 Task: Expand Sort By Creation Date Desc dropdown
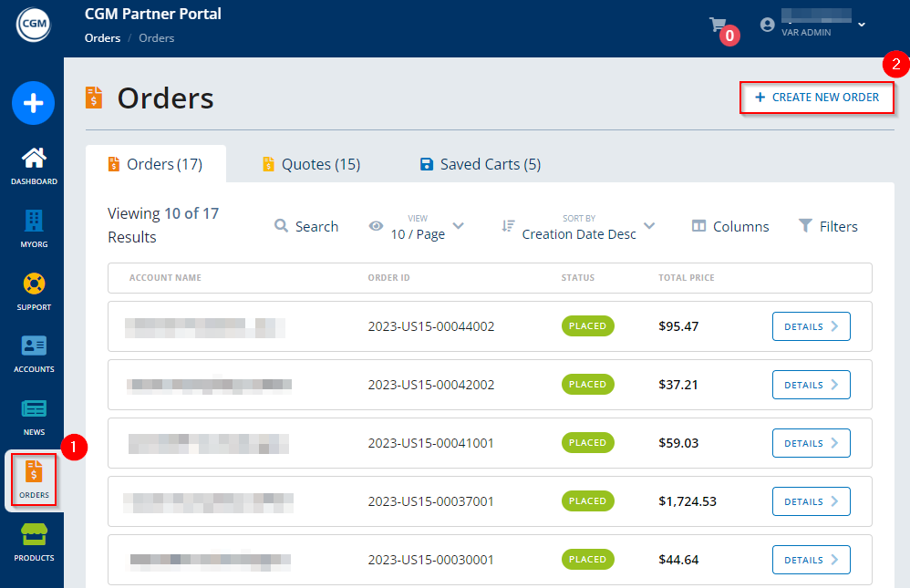click(578, 226)
